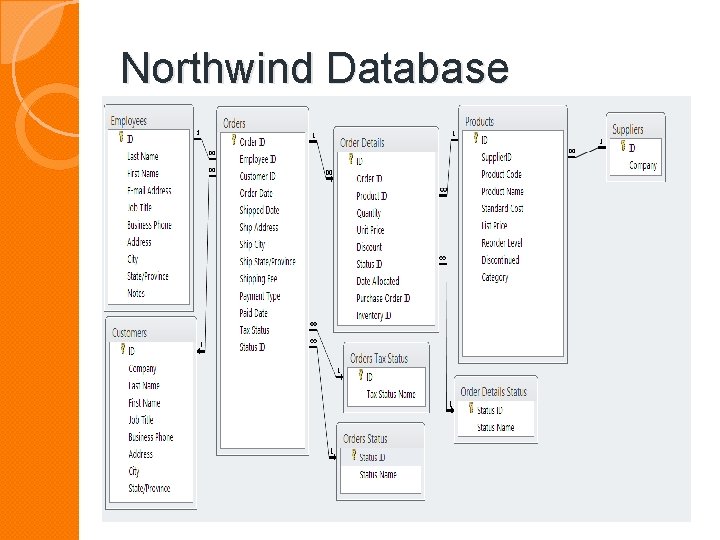Image resolution: width=720 pixels, height=540 pixels.
Task: Select Job Title in the Employees table
Action: [139, 208]
